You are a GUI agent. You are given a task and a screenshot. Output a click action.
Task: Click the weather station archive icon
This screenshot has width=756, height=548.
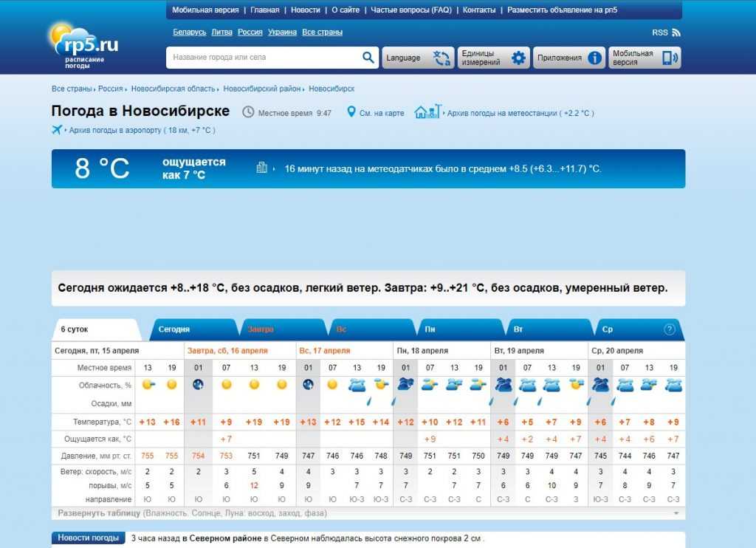click(427, 112)
